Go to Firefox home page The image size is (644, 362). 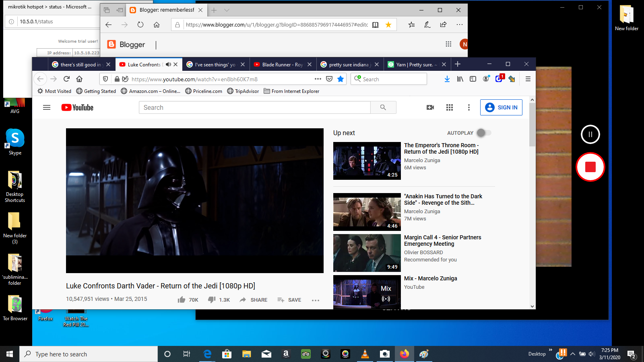[x=79, y=79]
